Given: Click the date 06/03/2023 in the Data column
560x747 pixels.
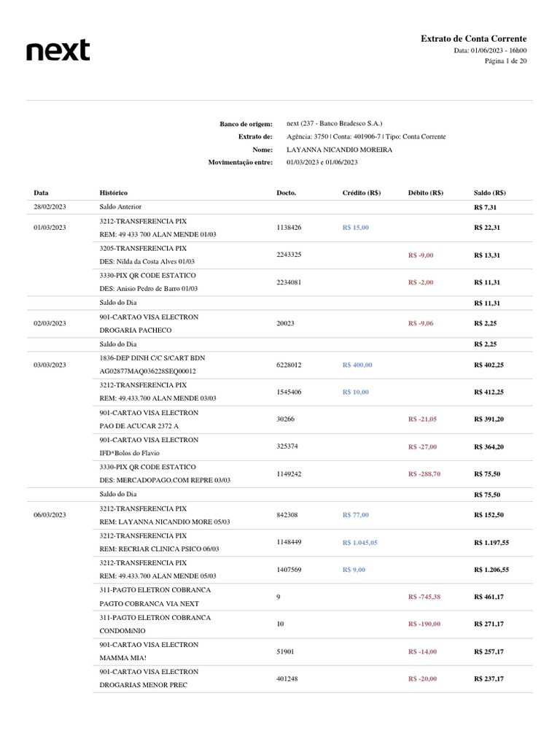Looking at the screenshot, I should [x=50, y=515].
